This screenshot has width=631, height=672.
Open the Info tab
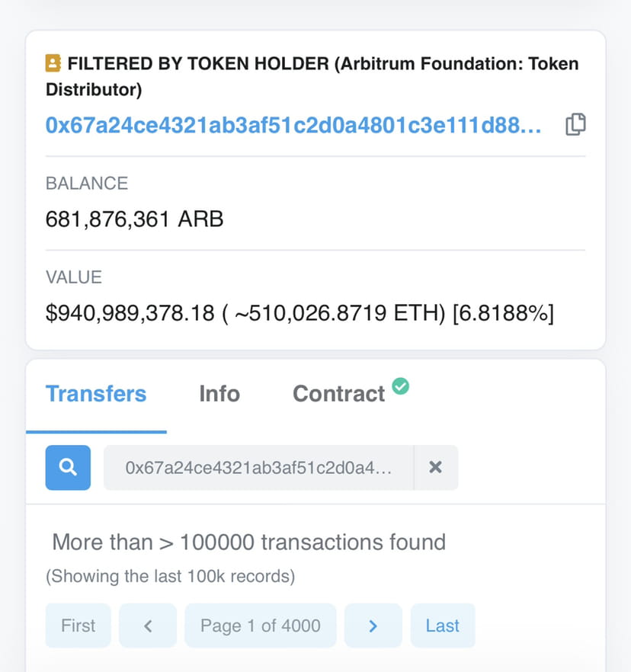[219, 393]
